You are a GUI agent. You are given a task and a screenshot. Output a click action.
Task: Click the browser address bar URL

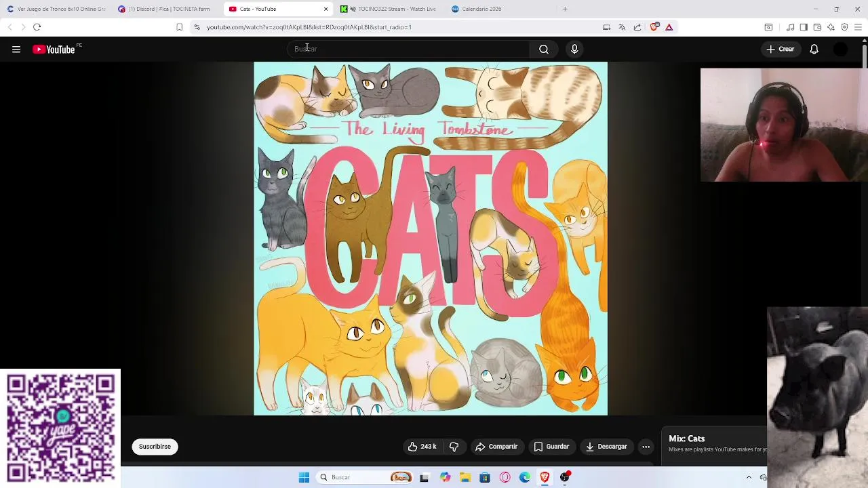coord(309,27)
